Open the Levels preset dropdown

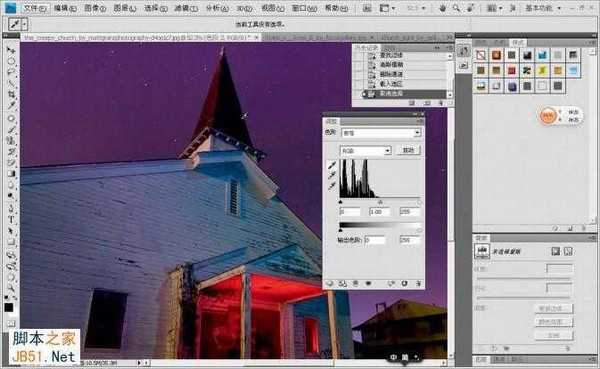382,133
